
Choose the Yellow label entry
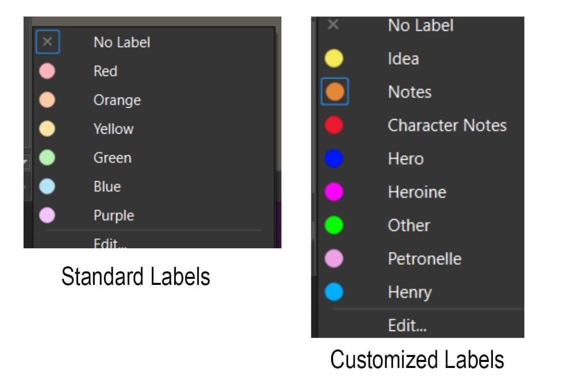(x=113, y=129)
